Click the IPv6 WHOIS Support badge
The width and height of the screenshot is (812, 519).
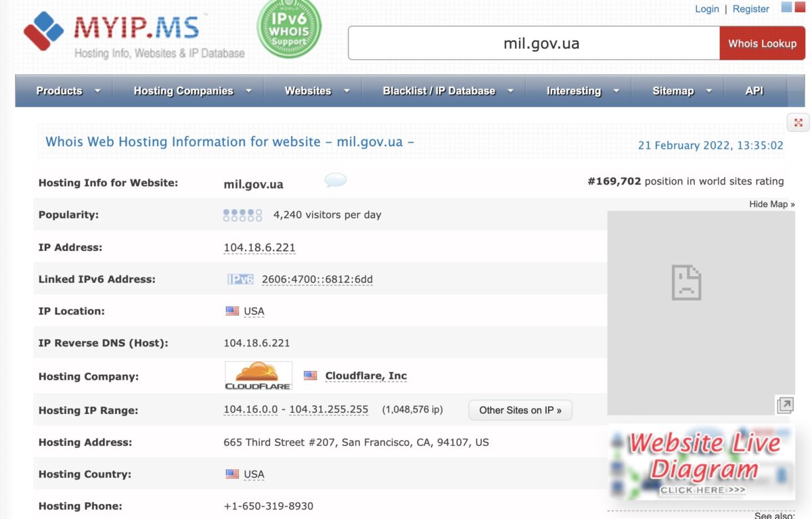tap(289, 28)
